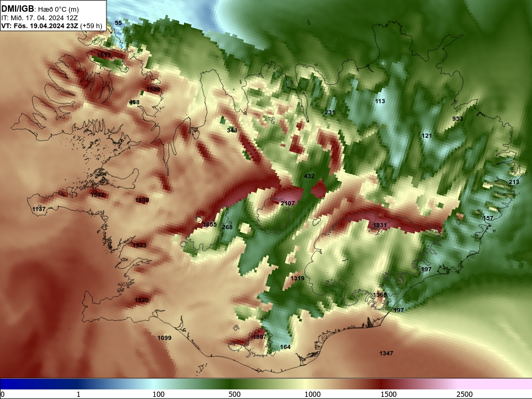Image resolution: width=532 pixels, height=399 pixels.
Task: Click the map value 1619
Action: click(x=104, y=55)
